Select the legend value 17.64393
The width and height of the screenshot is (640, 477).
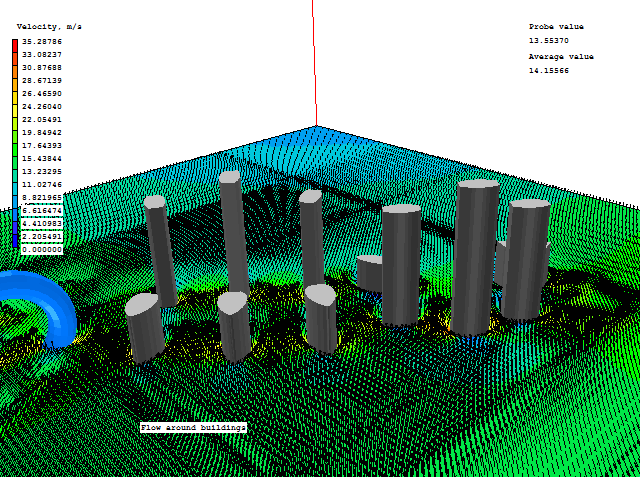pos(42,145)
